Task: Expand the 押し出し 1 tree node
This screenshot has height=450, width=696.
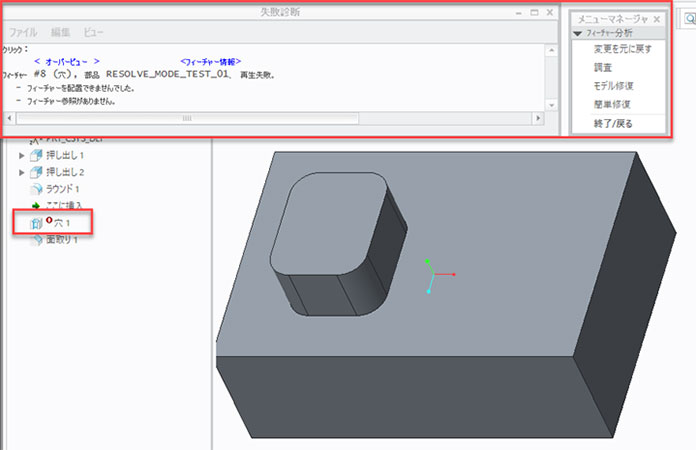Action: pyautogui.click(x=22, y=156)
